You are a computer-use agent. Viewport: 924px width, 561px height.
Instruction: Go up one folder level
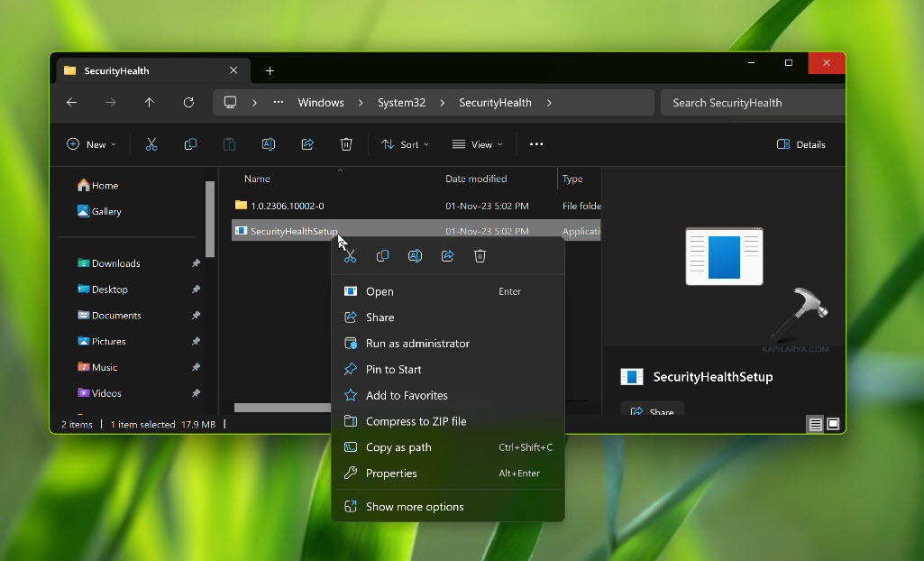click(x=150, y=103)
